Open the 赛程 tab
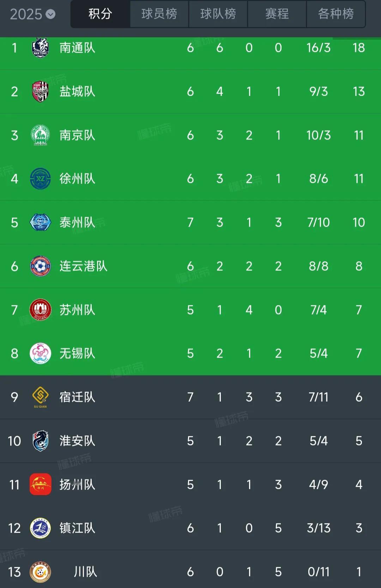Screen dimensions: 381x588 pyautogui.click(x=277, y=14)
